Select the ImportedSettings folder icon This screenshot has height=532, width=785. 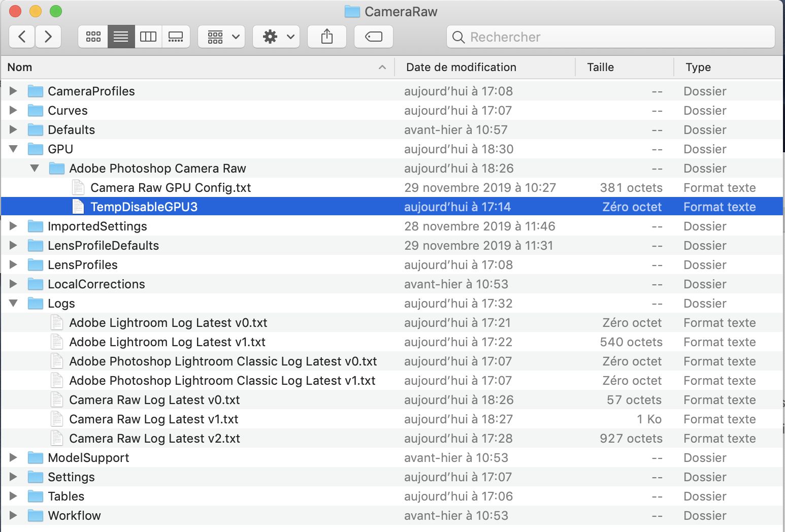(35, 226)
